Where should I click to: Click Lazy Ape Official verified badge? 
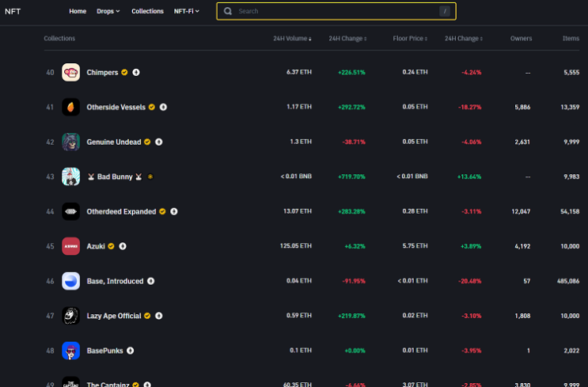coord(147,316)
